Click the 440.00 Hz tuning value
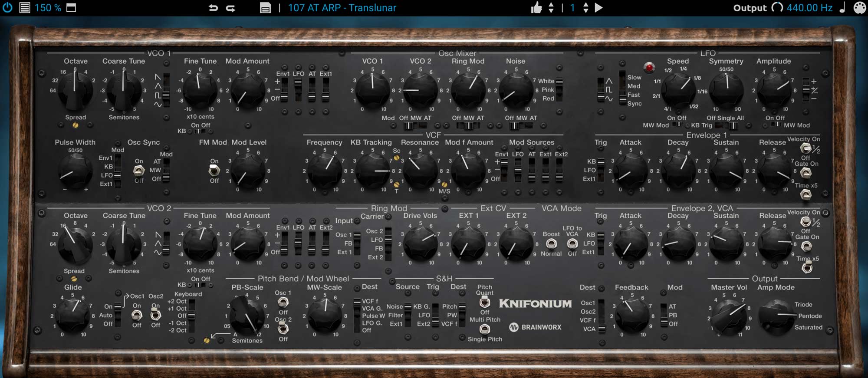868x378 pixels. coord(809,8)
